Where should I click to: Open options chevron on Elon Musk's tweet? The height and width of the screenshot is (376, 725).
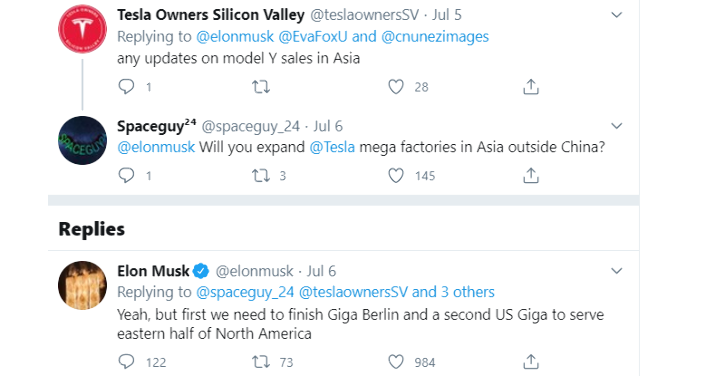[x=616, y=271]
